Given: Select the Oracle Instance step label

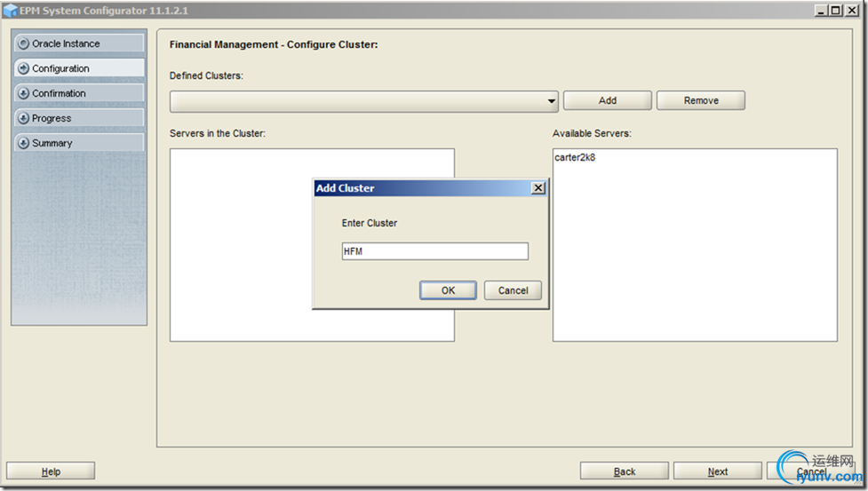Looking at the screenshot, I should (x=66, y=44).
